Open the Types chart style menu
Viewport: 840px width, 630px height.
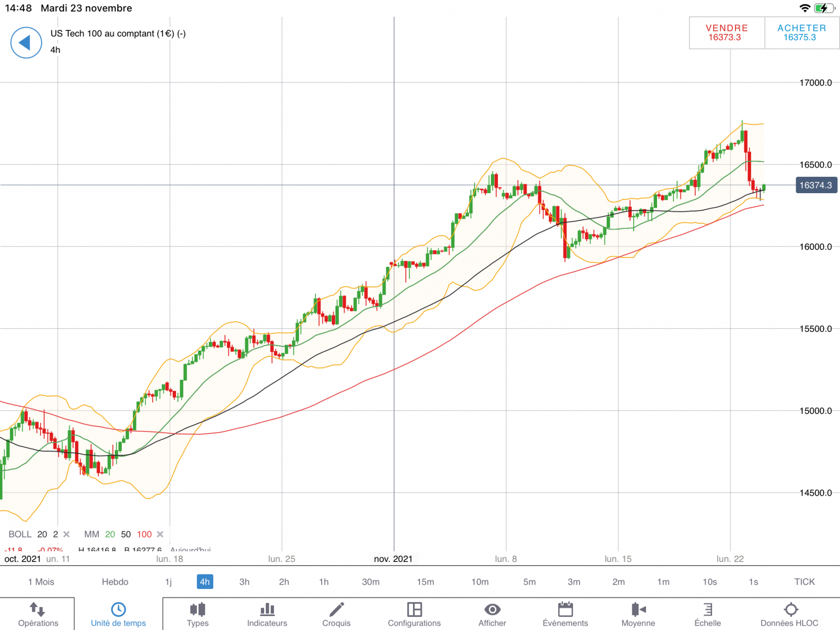(197, 614)
